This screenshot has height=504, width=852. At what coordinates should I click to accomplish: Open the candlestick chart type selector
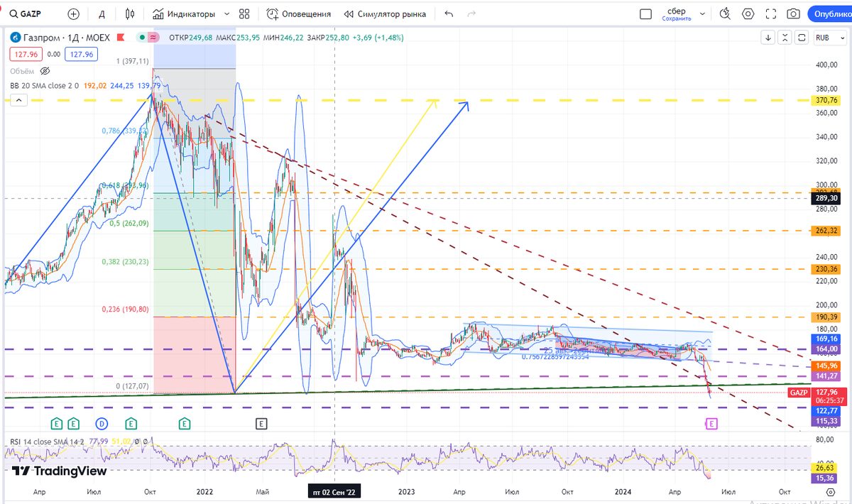129,13
